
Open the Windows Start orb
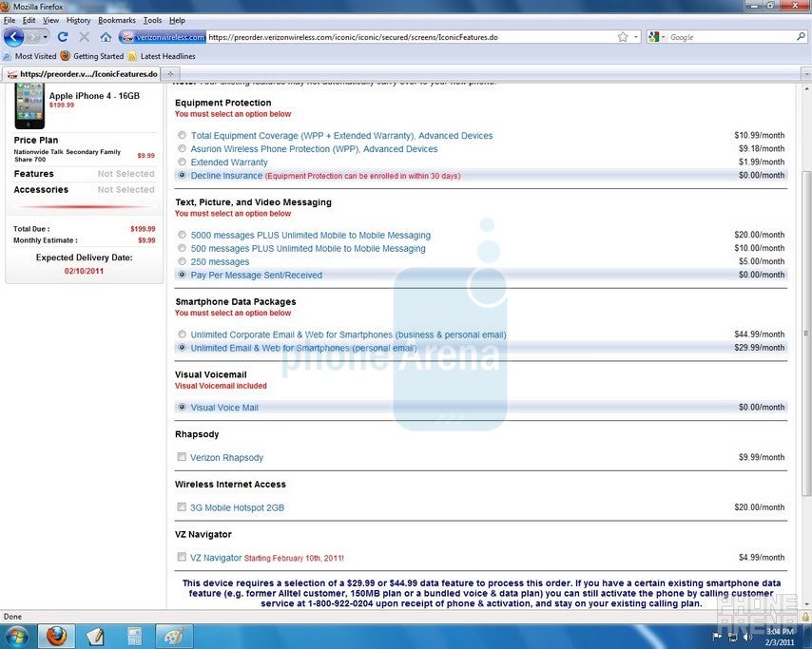tap(15, 636)
